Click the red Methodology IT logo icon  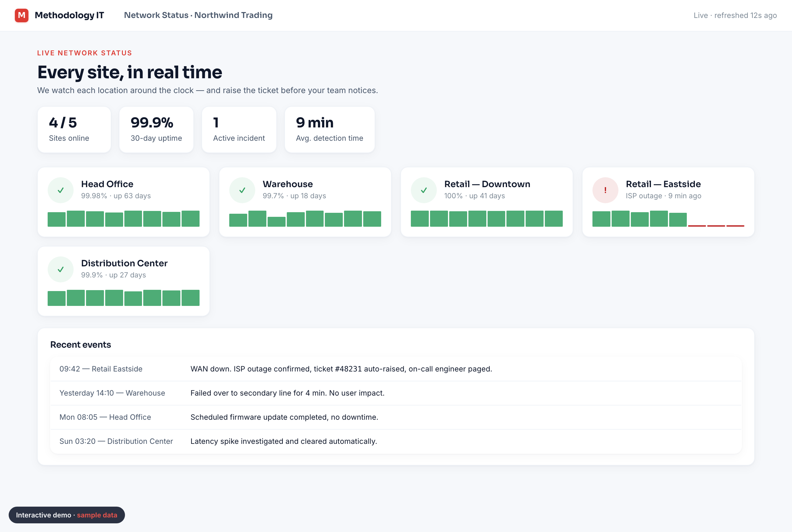[x=21, y=15]
